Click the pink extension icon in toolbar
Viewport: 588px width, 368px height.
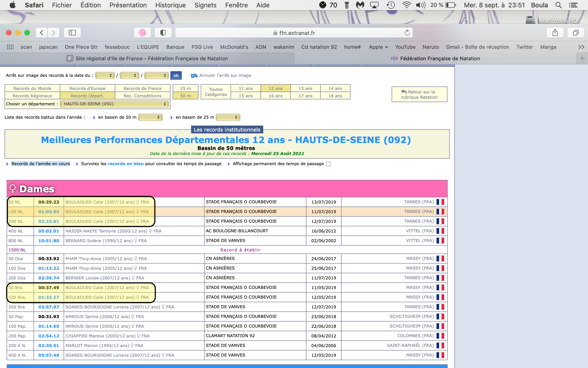(x=142, y=33)
